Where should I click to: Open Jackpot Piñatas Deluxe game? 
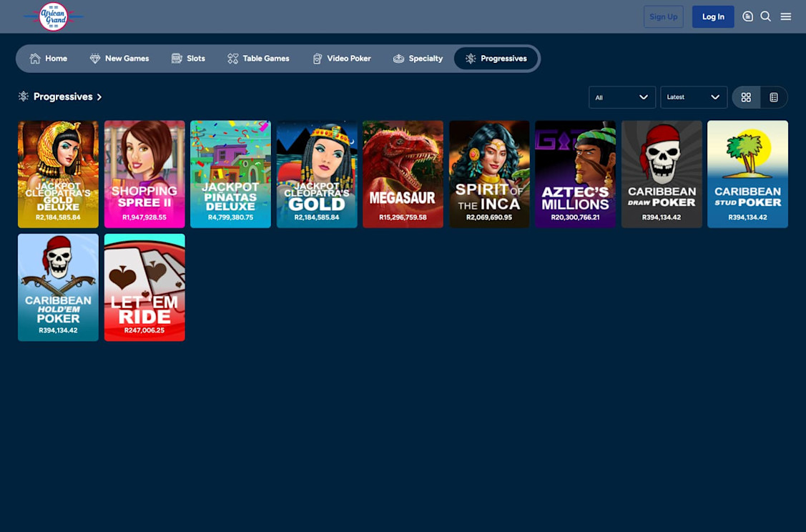click(x=230, y=174)
